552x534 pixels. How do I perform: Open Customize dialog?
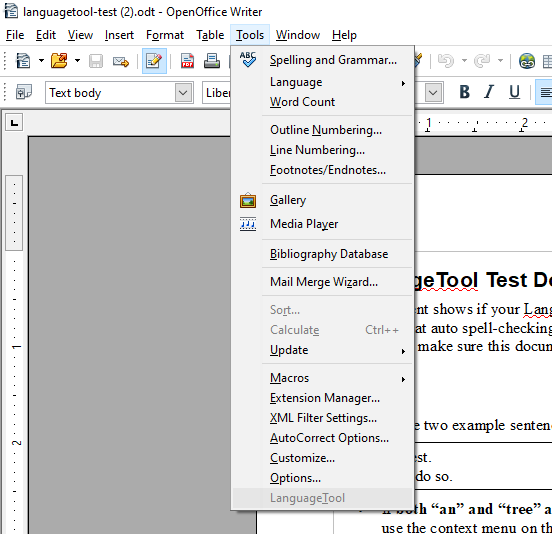click(x=322, y=458)
